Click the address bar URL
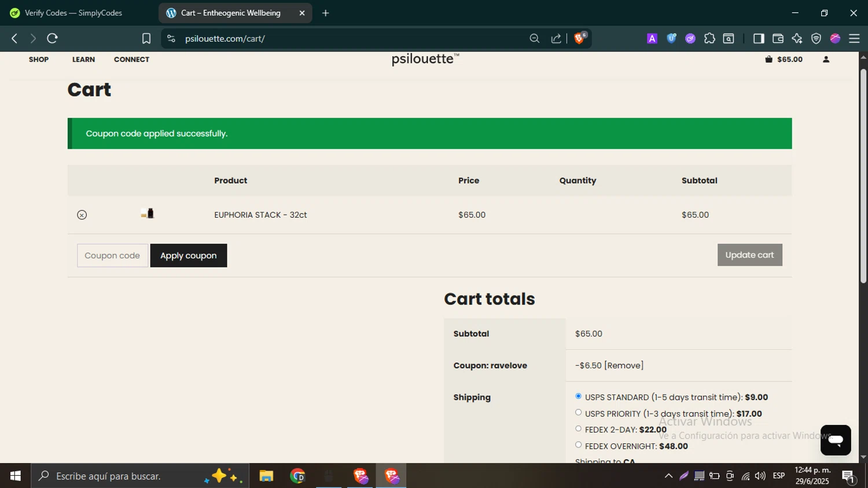868x488 pixels. (x=225, y=39)
